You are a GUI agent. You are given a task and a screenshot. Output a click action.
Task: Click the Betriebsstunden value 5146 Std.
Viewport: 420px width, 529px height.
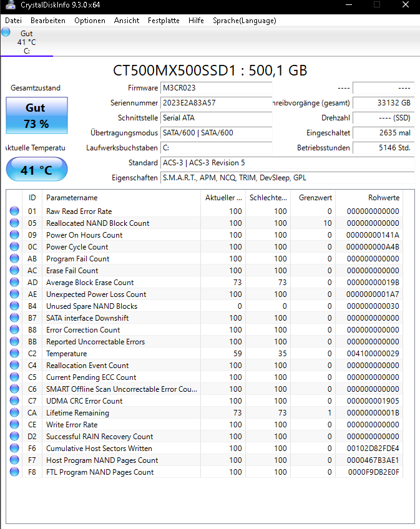point(384,148)
